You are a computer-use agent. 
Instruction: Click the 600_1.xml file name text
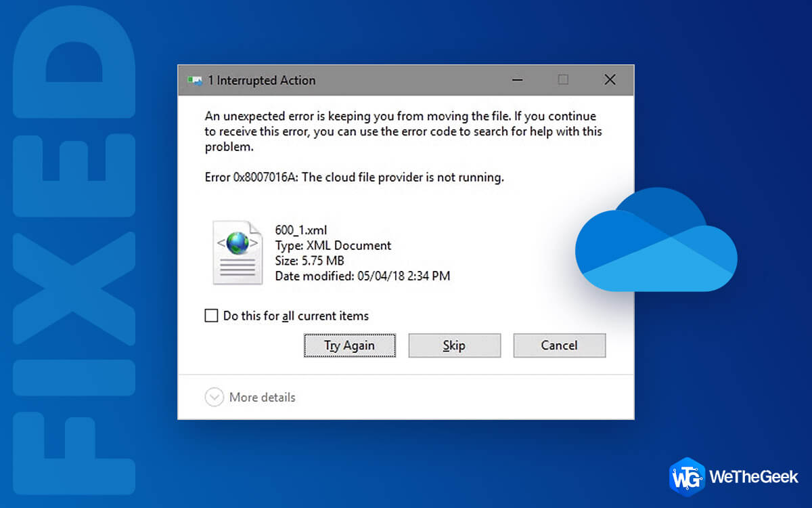point(300,230)
